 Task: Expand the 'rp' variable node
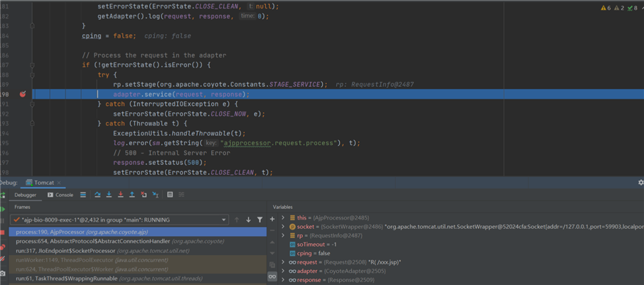coord(283,235)
